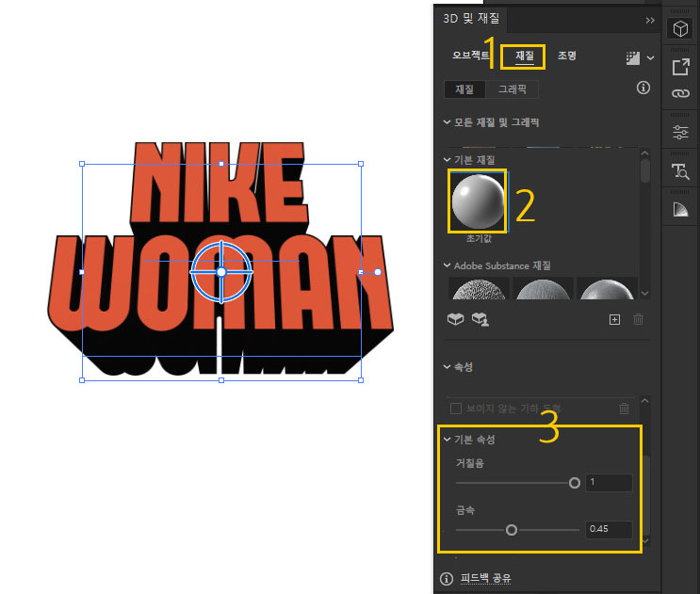Collapse the 속성 properties section
The image size is (700, 594).
pyautogui.click(x=447, y=367)
